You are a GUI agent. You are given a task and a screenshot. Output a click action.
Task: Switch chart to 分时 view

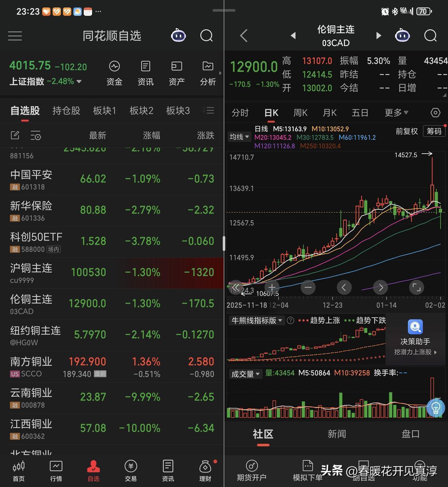point(240,113)
